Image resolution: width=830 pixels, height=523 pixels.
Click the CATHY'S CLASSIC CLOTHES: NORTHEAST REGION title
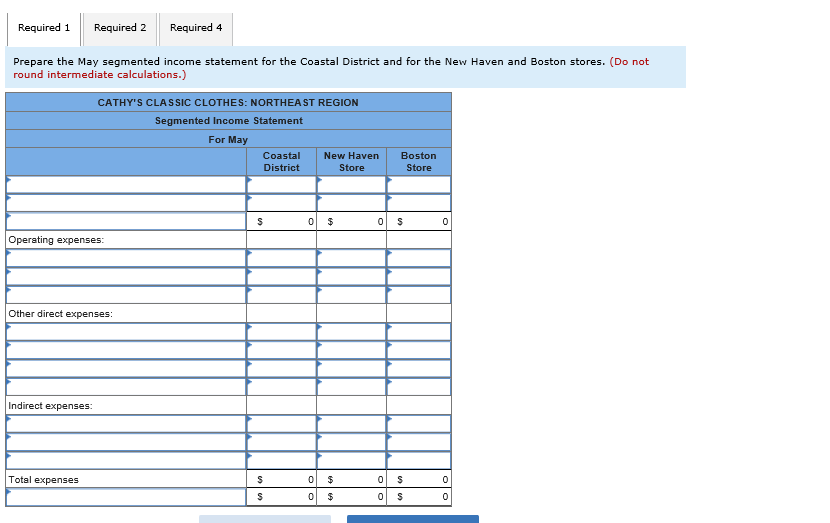(228, 103)
